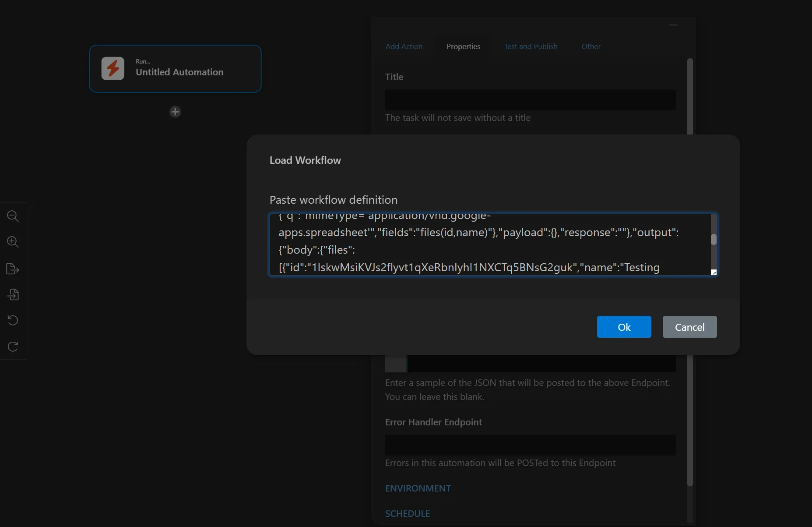Click the import workflow file icon
Image resolution: width=812 pixels, height=527 pixels.
pos(13,294)
